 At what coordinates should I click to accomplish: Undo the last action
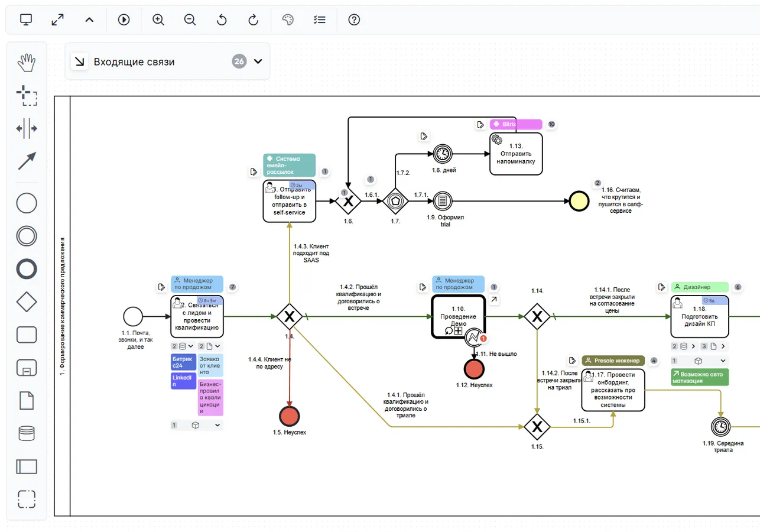coord(222,20)
